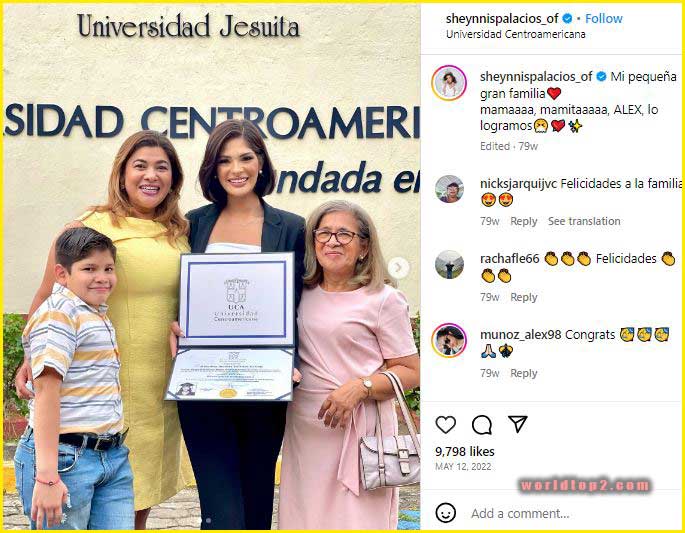Like the post with the heart icon

click(445, 424)
